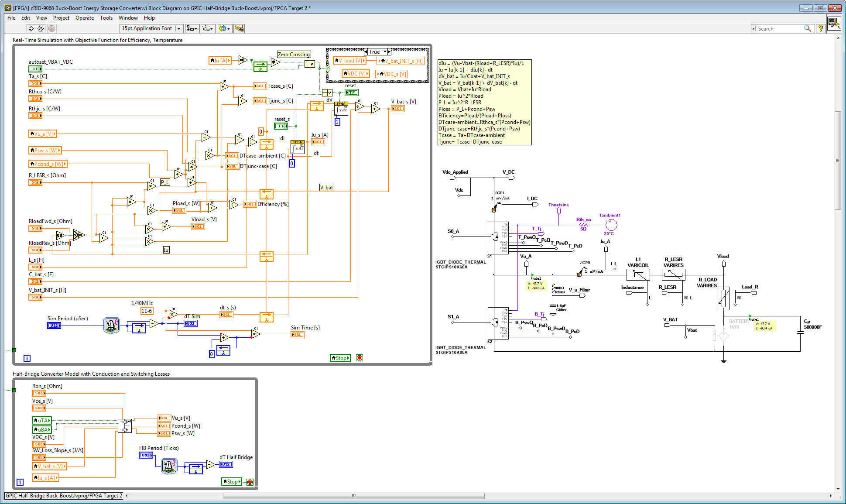Click the VI icon pane at top right
This screenshot has height=504, width=846.
pos(834,23)
